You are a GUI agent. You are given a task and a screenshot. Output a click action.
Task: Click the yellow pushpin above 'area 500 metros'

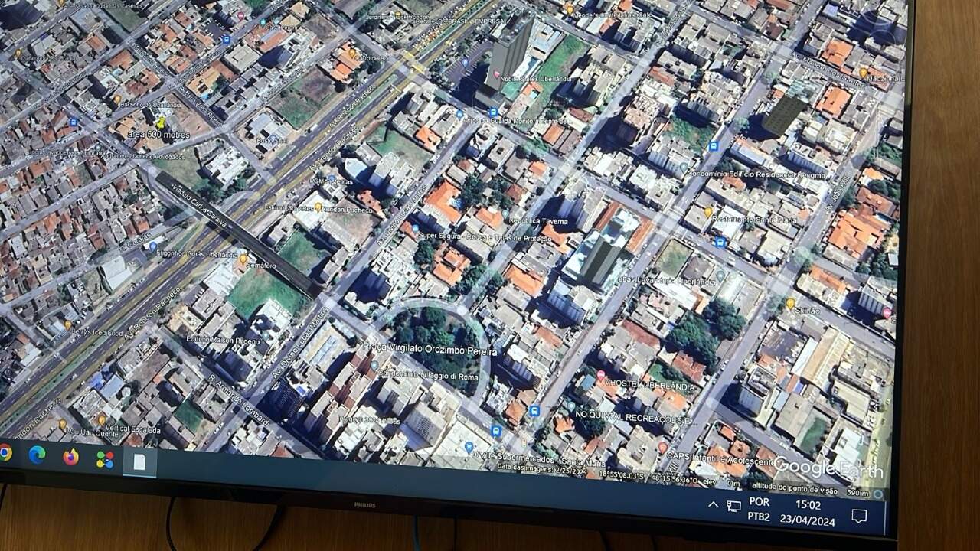coord(161,122)
